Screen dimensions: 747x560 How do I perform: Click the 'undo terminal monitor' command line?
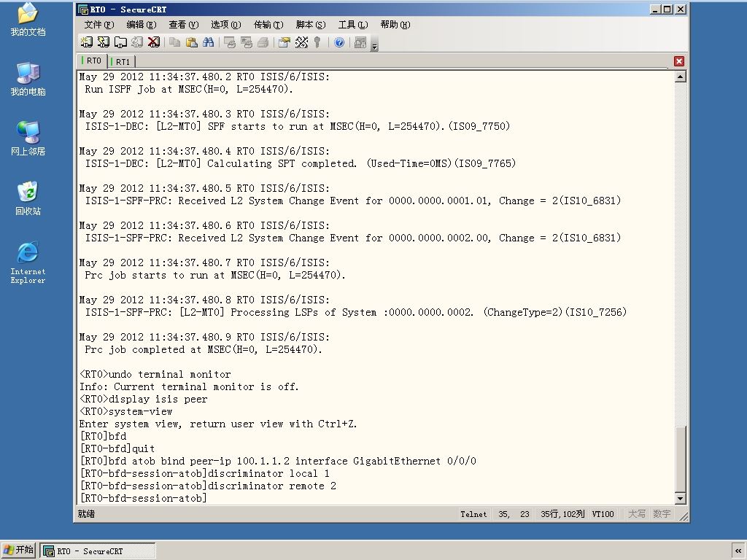155,374
